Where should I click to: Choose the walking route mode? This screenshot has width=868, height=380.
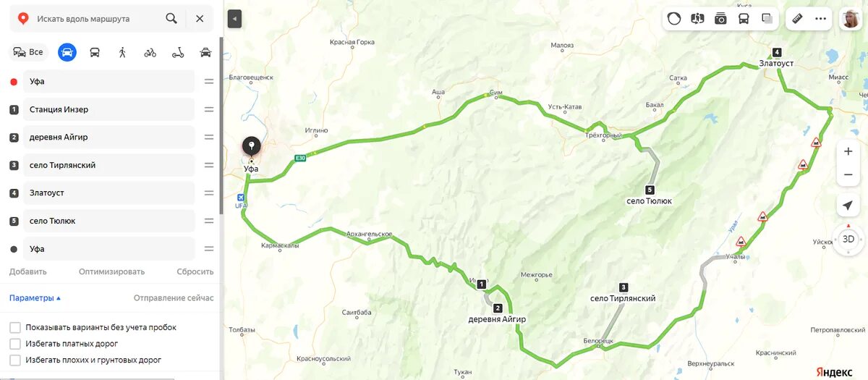coord(122,52)
